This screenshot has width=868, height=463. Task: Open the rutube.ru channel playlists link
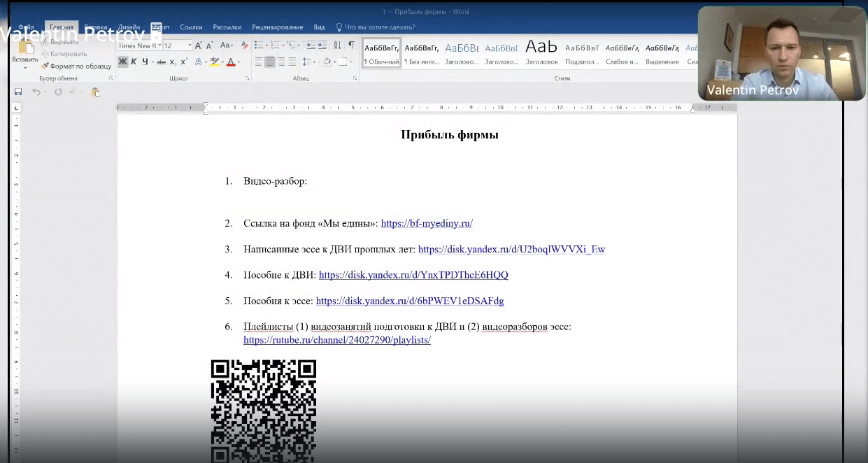click(x=337, y=340)
